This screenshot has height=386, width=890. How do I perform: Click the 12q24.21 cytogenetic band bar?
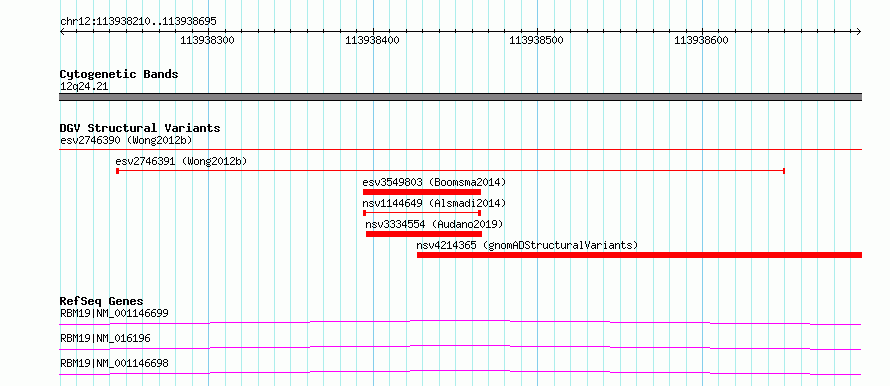pyautogui.click(x=461, y=97)
